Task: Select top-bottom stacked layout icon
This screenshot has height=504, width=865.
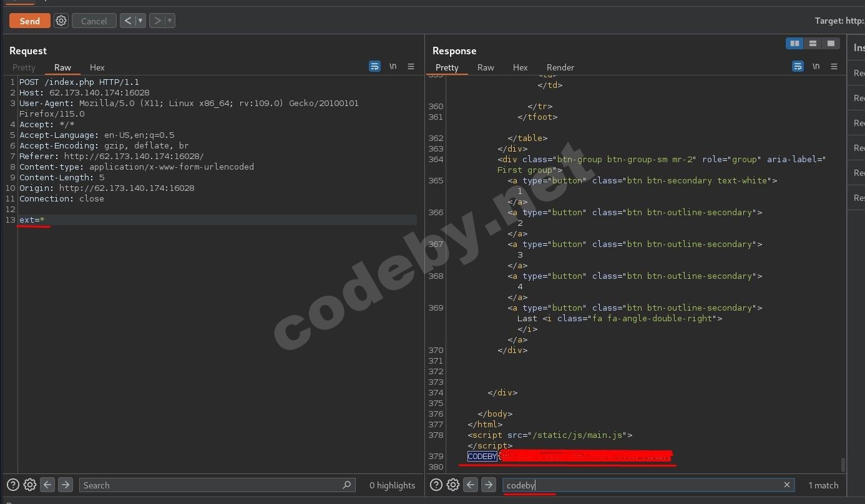Action: click(813, 43)
